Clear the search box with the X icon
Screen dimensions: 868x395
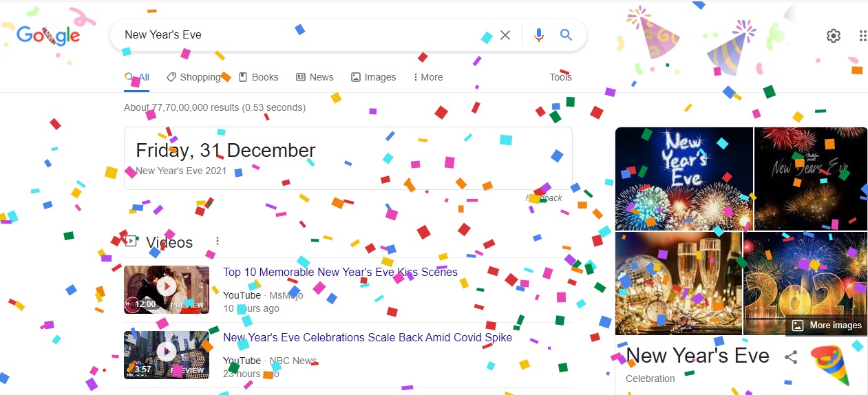point(505,35)
